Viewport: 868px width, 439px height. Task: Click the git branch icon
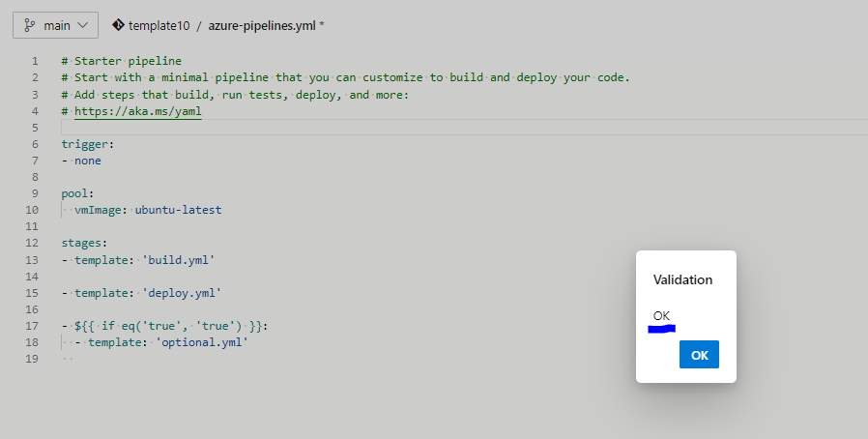[x=30, y=25]
